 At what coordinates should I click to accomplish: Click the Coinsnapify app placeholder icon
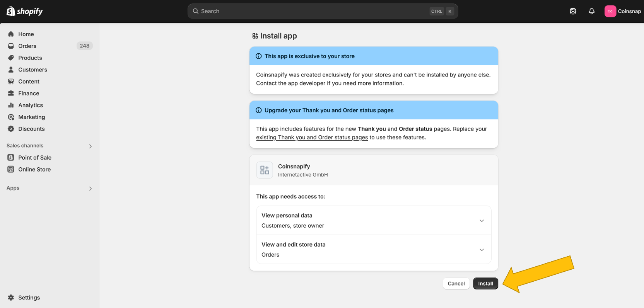[265, 170]
